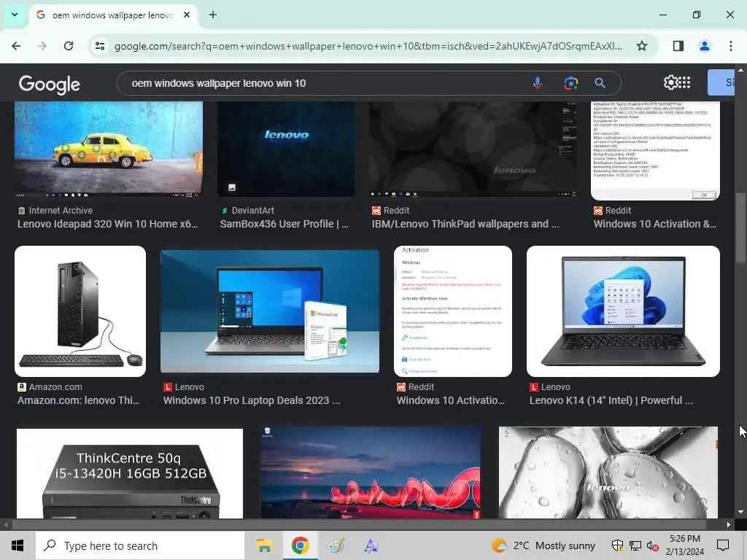
Task: Open Google quick settings gear
Action: click(x=670, y=82)
